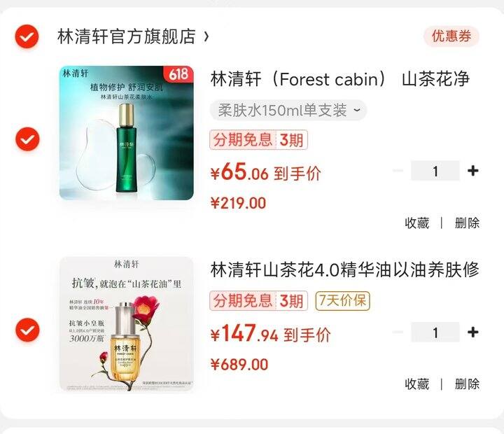
Task: Open the 山茶花油 essence oil product thumbnail
Action: pyautogui.click(x=127, y=324)
